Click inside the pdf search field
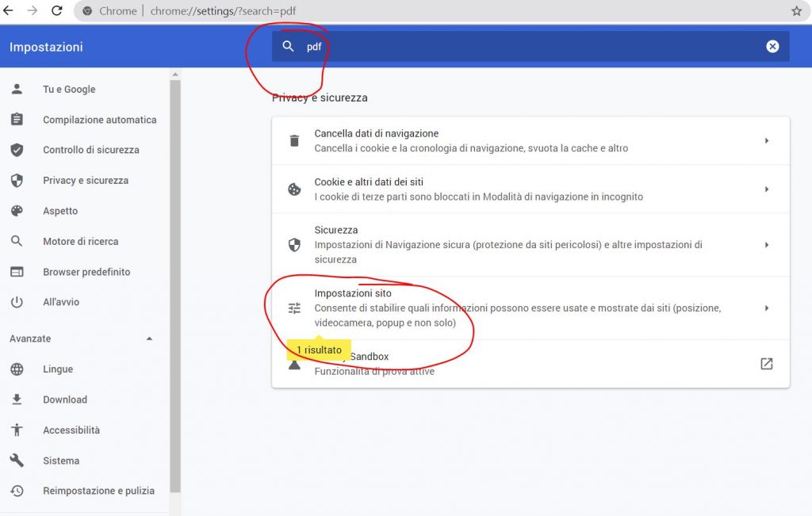Image resolution: width=812 pixels, height=516 pixels. (396, 46)
